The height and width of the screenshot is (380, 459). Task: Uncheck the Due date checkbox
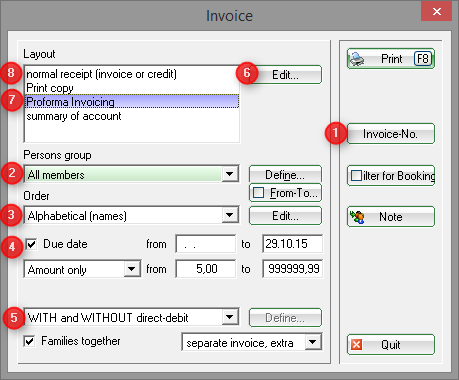coord(31,244)
